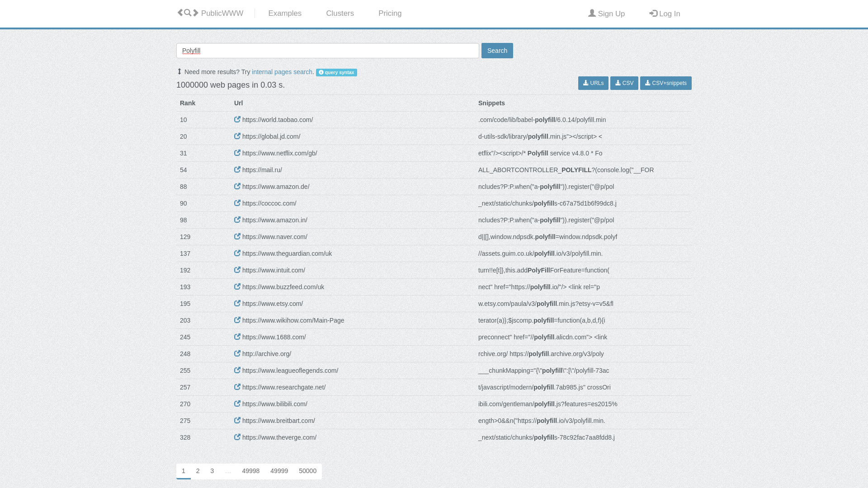Screen dimensions: 868x488
Task: Go to results page 49999
Action: [x=279, y=471]
